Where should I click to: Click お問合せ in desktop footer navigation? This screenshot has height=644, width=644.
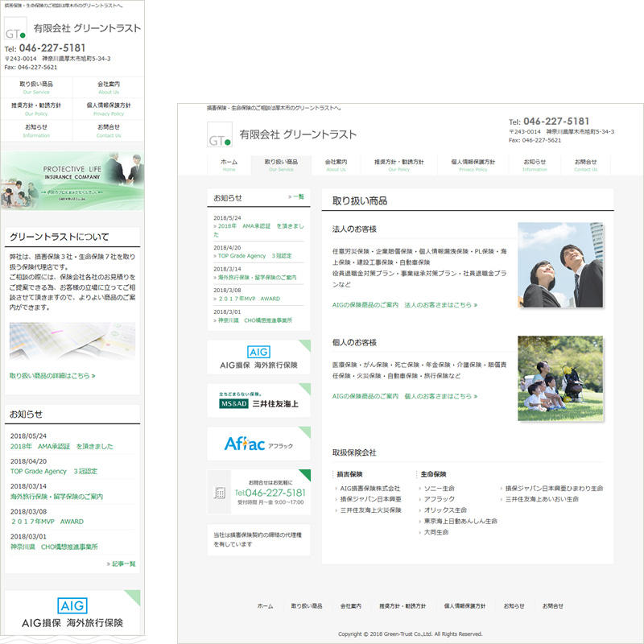pos(553,606)
